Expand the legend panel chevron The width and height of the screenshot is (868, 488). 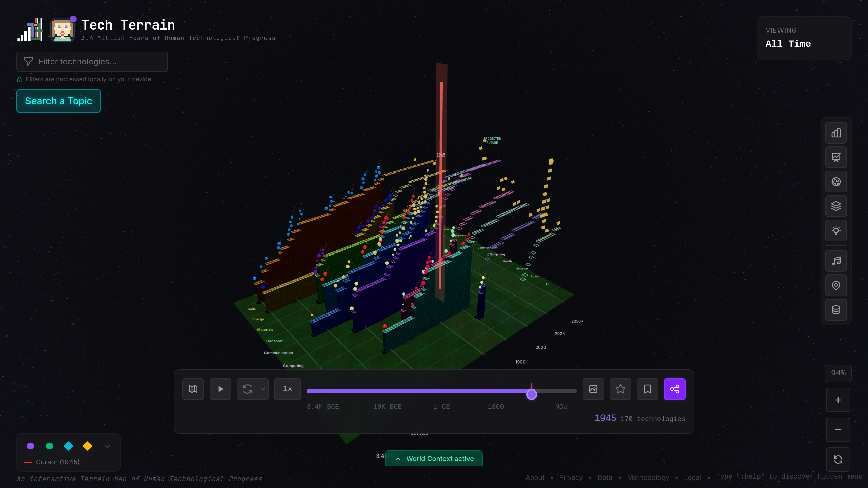point(108,446)
